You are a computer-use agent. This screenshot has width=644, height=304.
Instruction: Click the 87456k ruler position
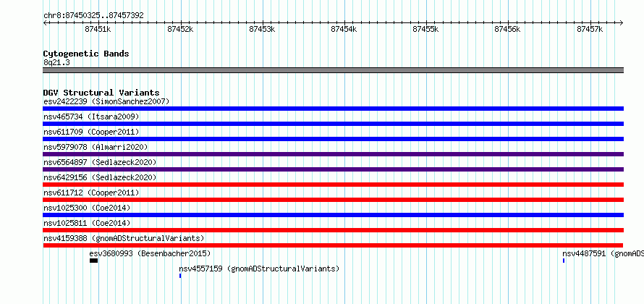tap(508, 29)
